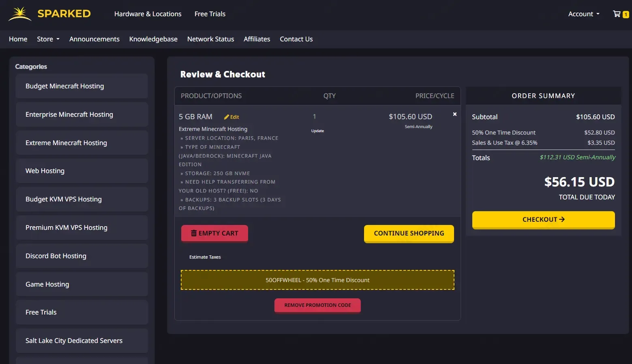This screenshot has width=632, height=364.
Task: Open the Knowledgebase
Action: point(153,39)
